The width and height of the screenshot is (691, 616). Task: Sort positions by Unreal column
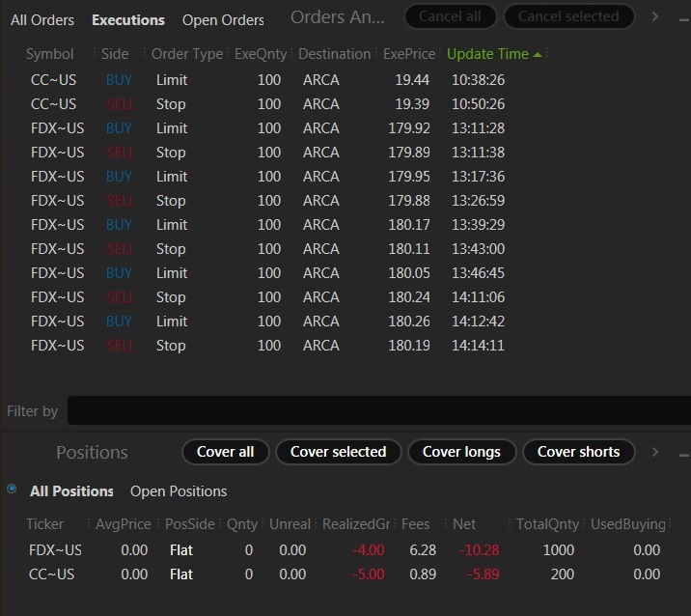(290, 524)
